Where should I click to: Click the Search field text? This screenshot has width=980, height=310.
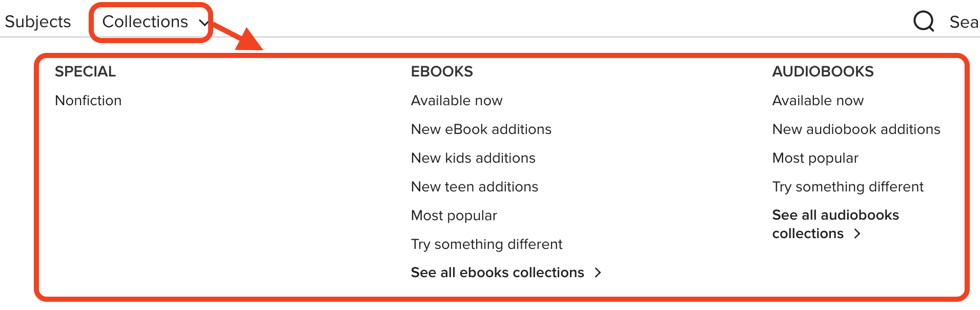(x=963, y=22)
